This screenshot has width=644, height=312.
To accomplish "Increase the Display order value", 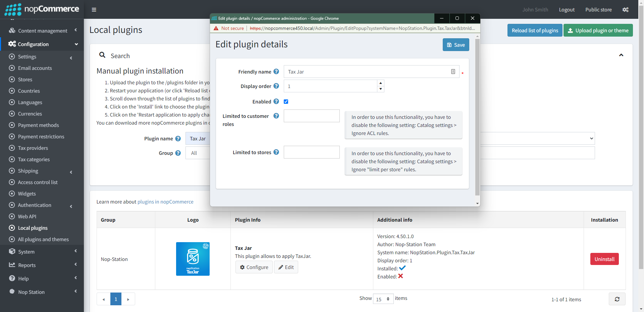I will pos(380,83).
